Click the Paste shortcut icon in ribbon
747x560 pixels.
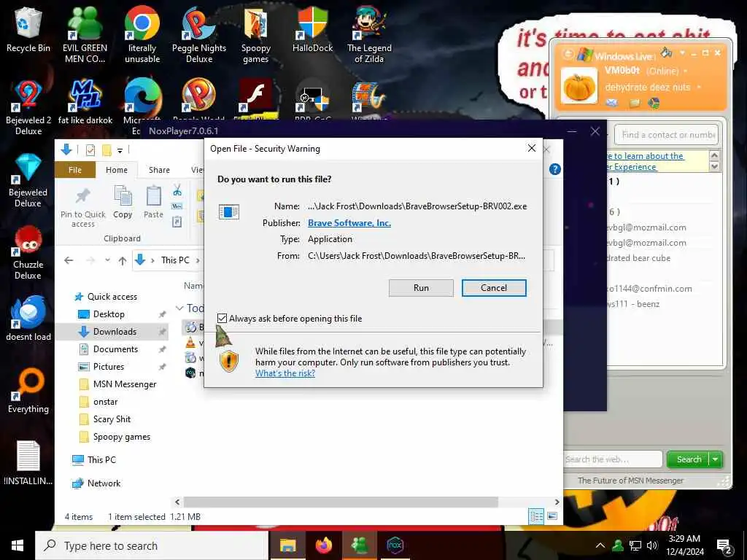click(x=177, y=222)
